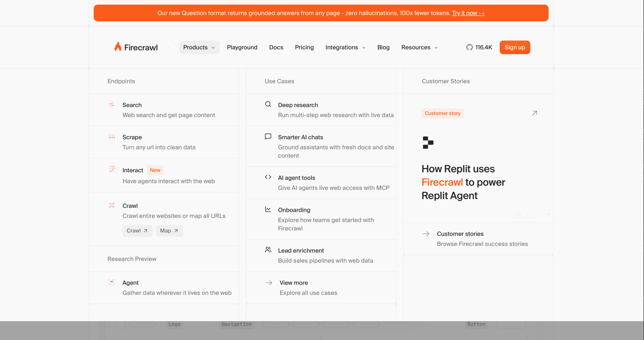Click the Sign up button

[x=515, y=47]
